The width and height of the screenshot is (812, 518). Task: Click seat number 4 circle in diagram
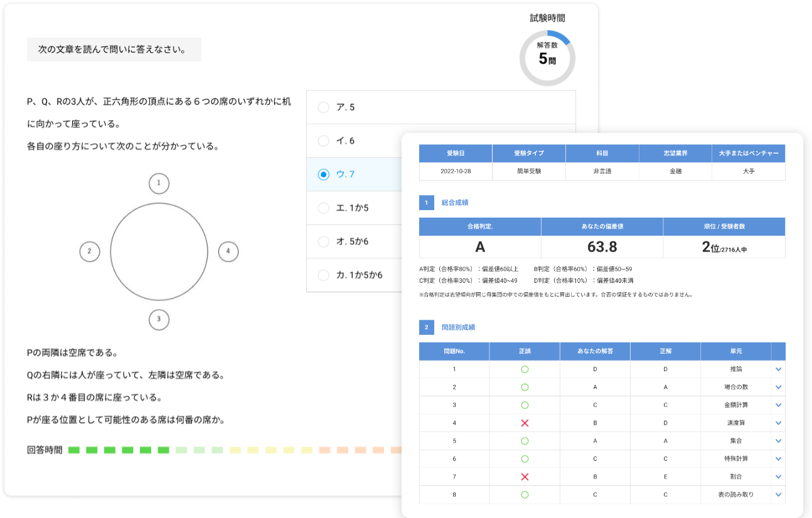(x=228, y=251)
